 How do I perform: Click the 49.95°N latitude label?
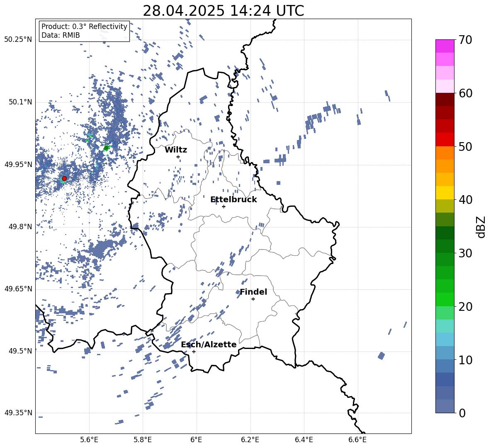(x=18, y=165)
